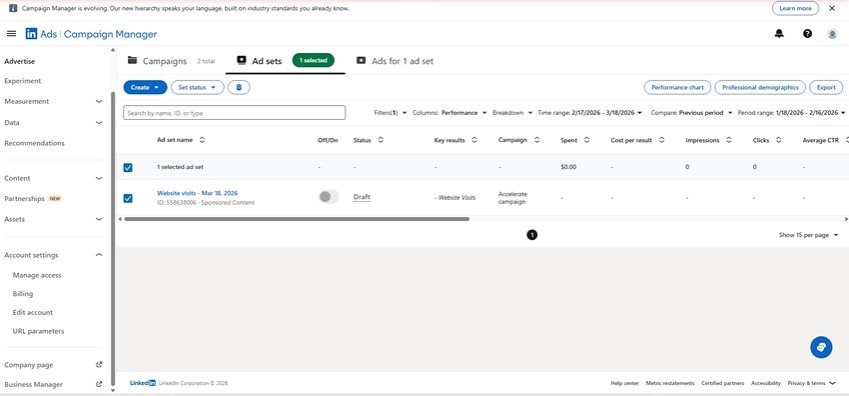This screenshot has width=849, height=396.
Task: Sort by Cost per result column
Action: click(662, 140)
